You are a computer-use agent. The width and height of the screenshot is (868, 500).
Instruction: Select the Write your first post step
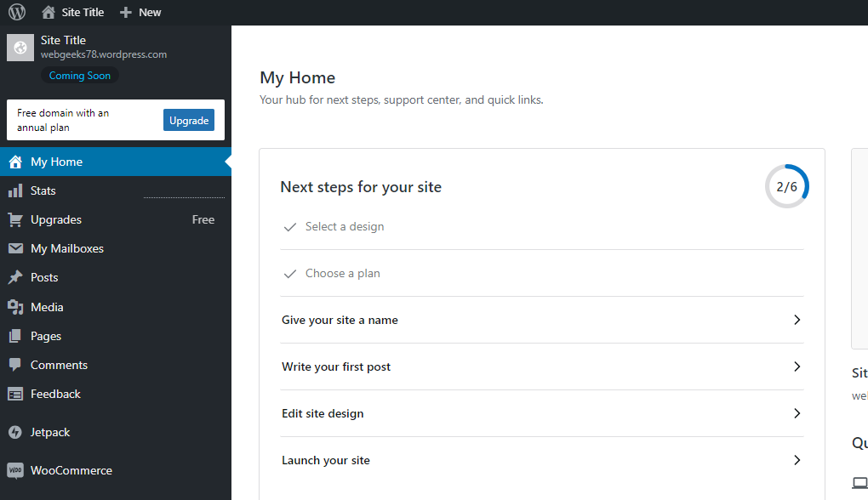(x=542, y=366)
